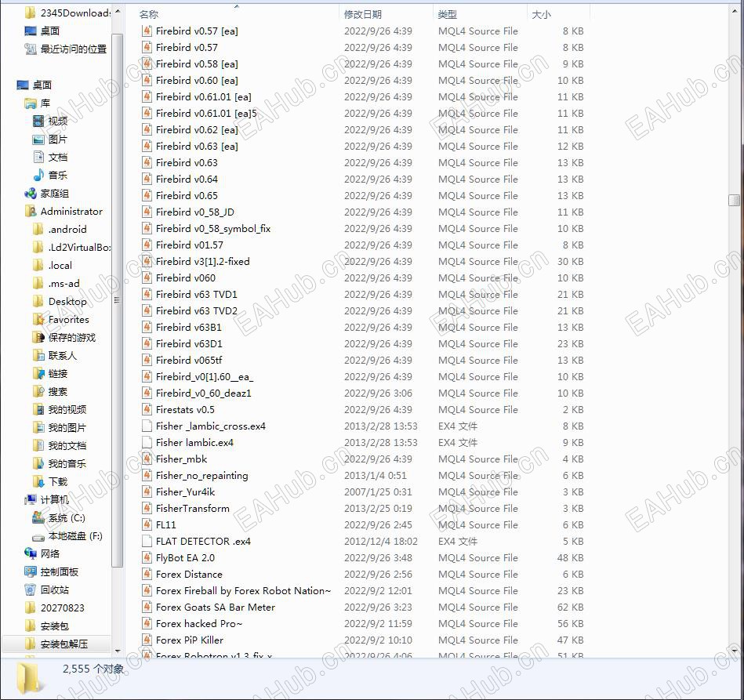Open the Network icon in sidebar
Viewport: 744px width, 700px height.
tap(31, 554)
